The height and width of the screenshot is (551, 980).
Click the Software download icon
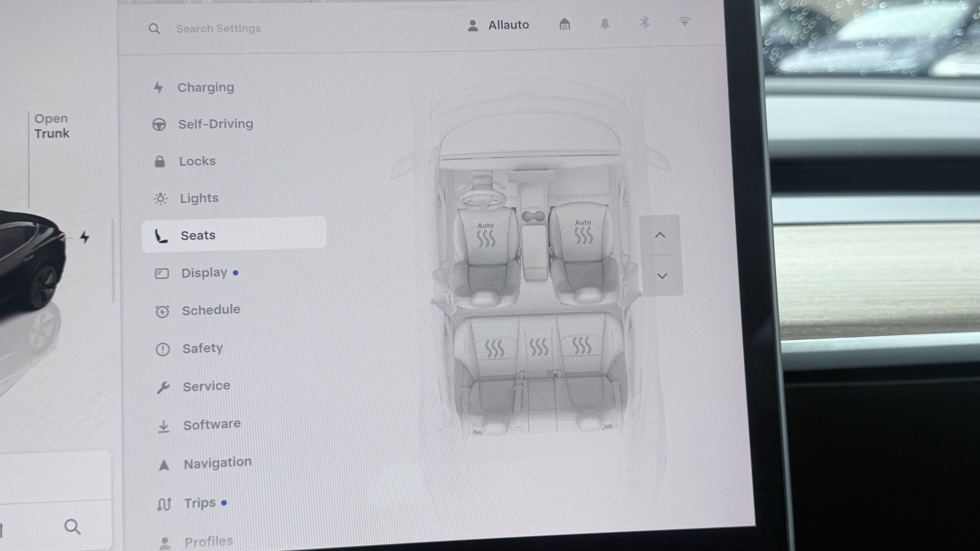point(164,426)
